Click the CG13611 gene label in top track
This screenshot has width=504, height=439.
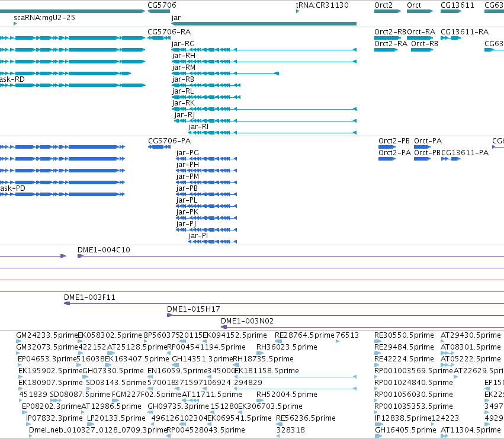pos(457,5)
